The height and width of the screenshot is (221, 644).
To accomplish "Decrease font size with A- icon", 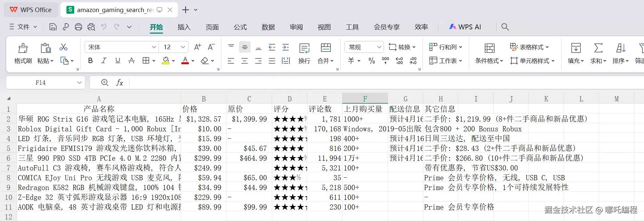I will click(211, 47).
